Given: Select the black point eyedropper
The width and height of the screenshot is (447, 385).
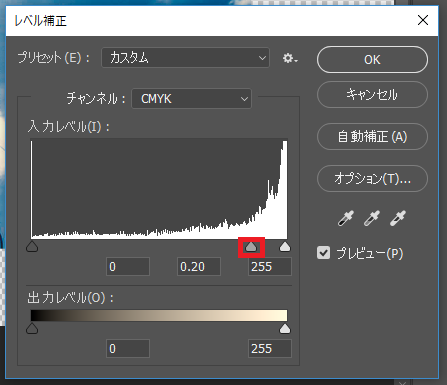Looking at the screenshot, I should (346, 218).
